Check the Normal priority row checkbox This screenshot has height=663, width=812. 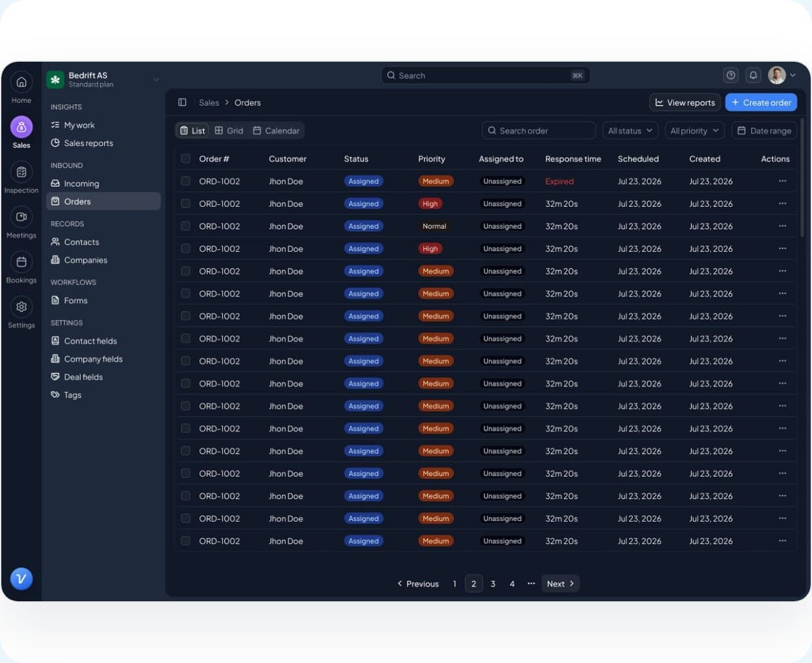pyautogui.click(x=186, y=226)
